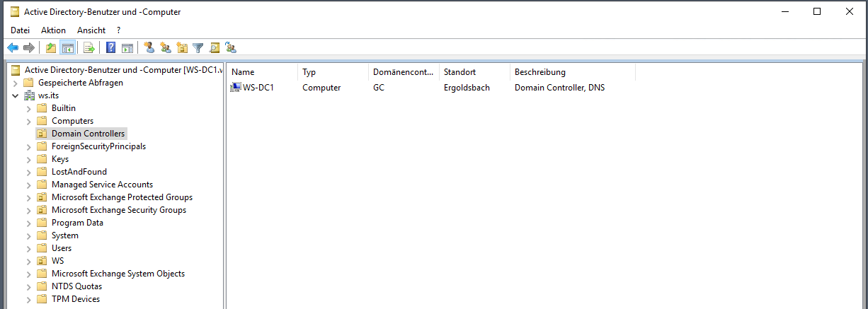Click the TPM Devices folder icon
Viewport: 868px width, 309px height.
[x=42, y=299]
